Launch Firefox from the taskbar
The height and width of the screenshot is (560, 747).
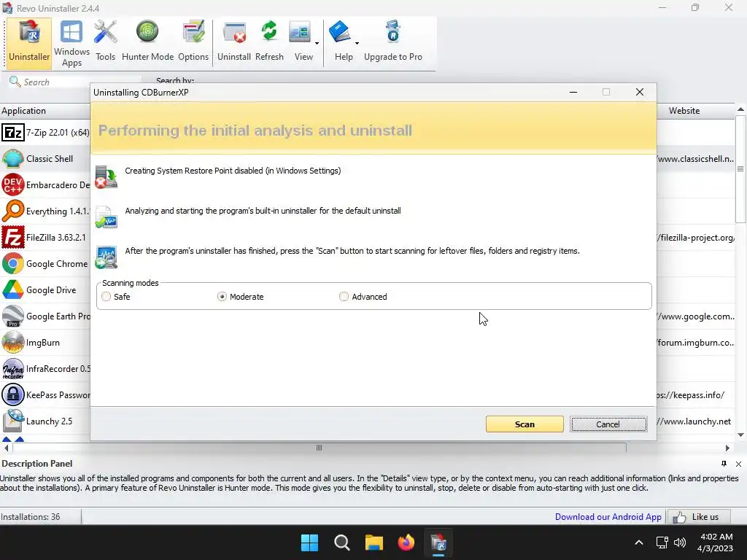coord(406,542)
